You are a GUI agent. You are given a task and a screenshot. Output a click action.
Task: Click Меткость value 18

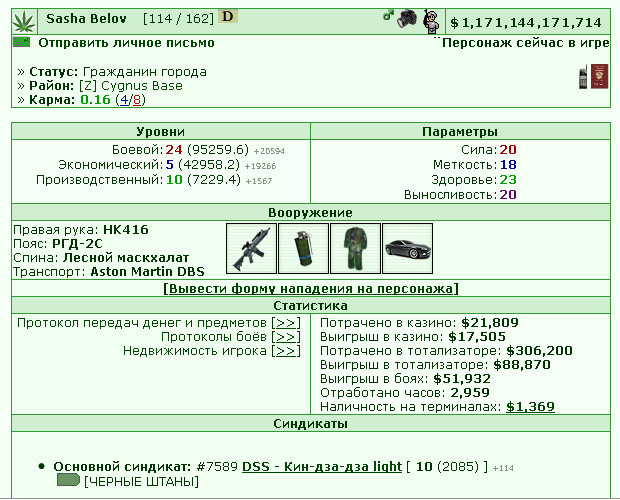pos(508,164)
